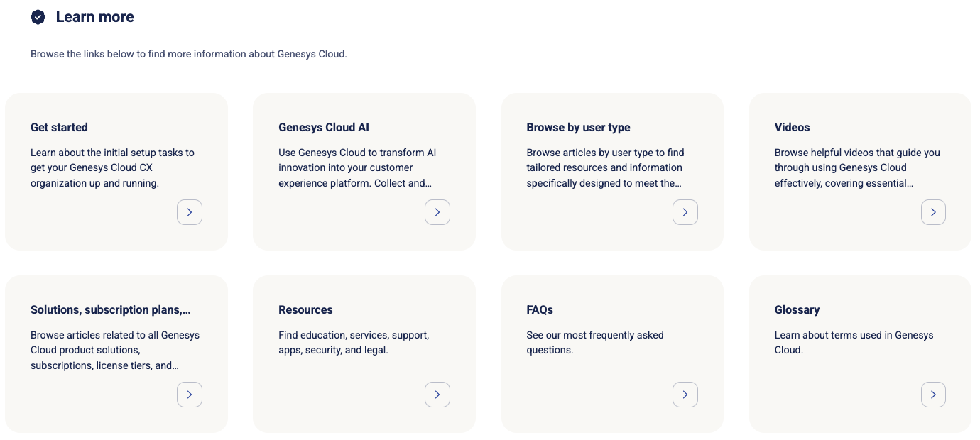The height and width of the screenshot is (440, 980).
Task: Click the arrow icon on Get started card
Action: (x=190, y=212)
